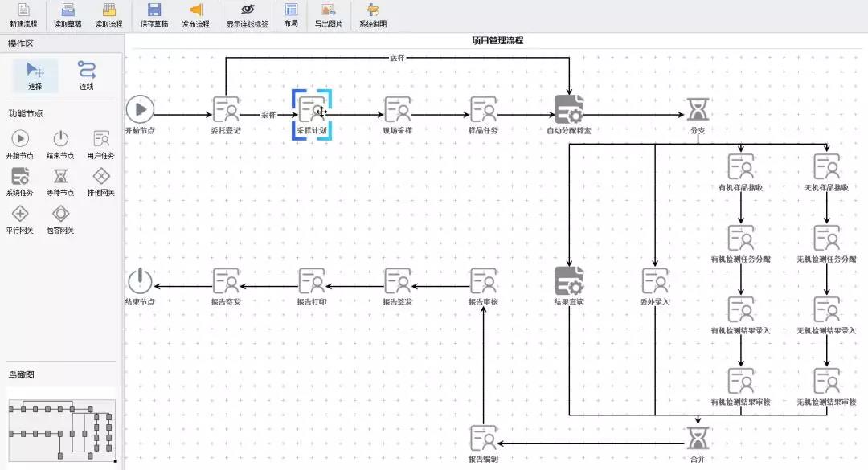
Task: Open 系统说明 help
Action: (x=372, y=14)
